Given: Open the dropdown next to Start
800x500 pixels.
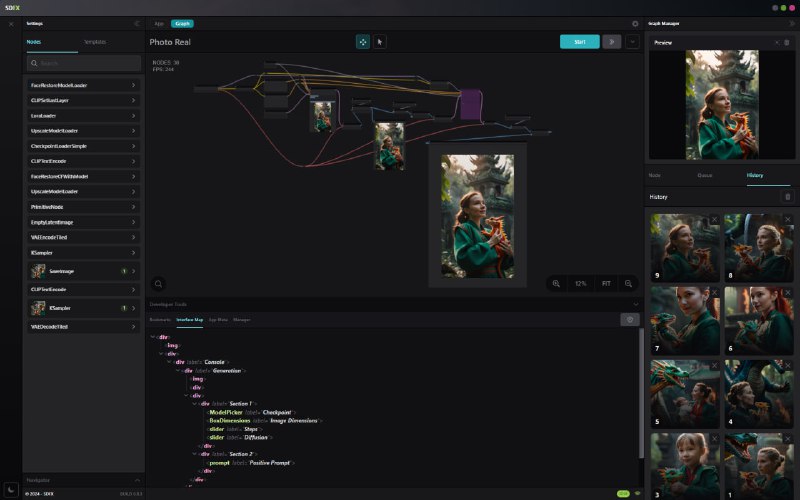Looking at the screenshot, I should (632, 42).
